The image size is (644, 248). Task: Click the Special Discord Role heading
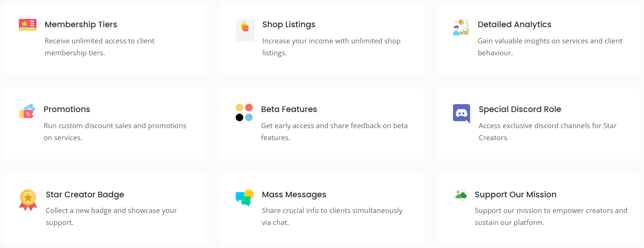point(520,109)
